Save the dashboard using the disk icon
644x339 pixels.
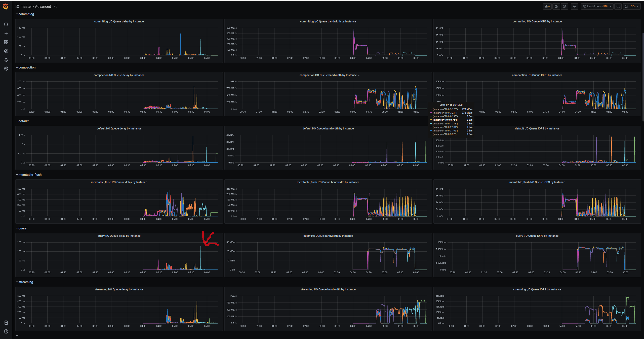pyautogui.click(x=556, y=6)
